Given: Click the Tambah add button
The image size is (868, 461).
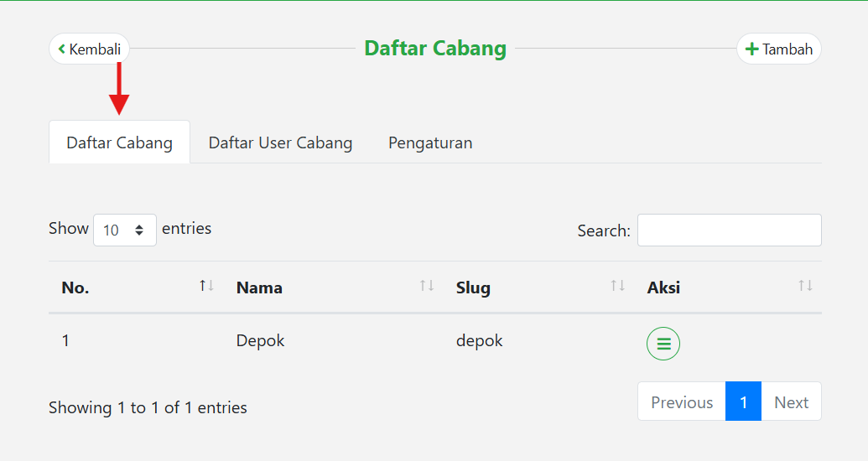Looking at the screenshot, I should tap(778, 49).
